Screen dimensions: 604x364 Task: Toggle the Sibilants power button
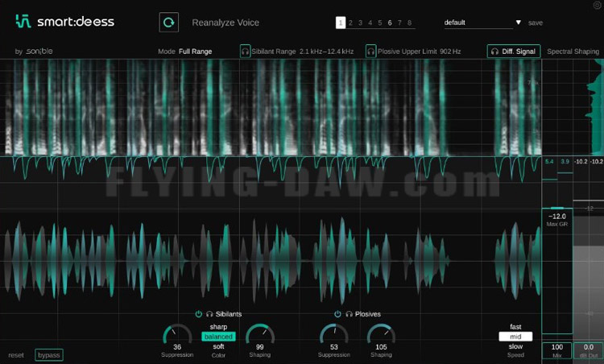(x=198, y=314)
